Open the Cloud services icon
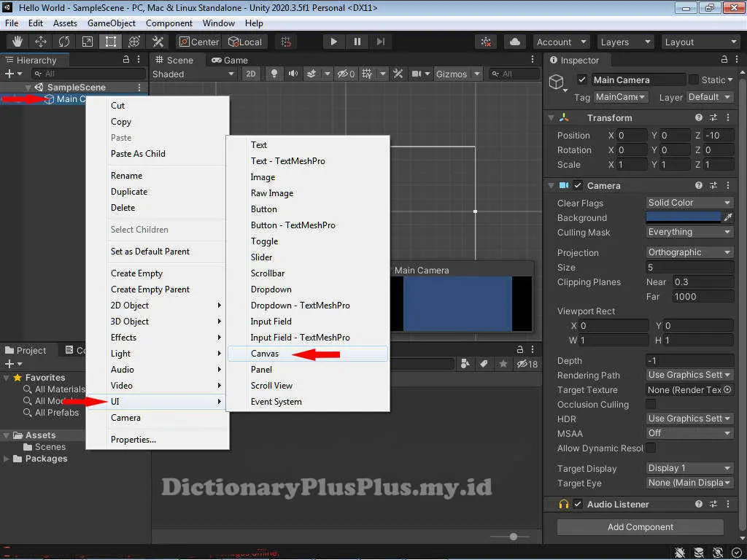 pyautogui.click(x=515, y=42)
